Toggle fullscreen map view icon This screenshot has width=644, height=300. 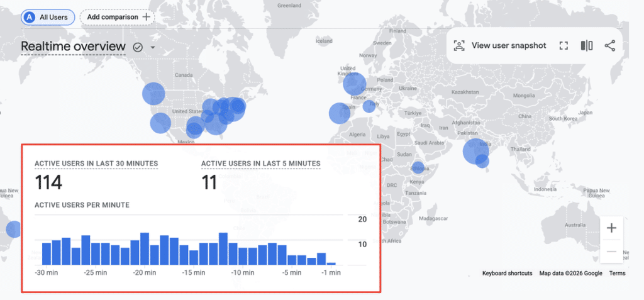563,46
